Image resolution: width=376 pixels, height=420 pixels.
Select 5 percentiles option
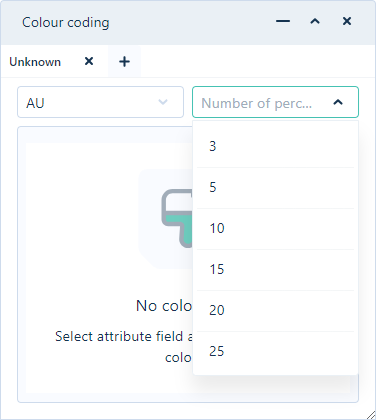(275, 188)
